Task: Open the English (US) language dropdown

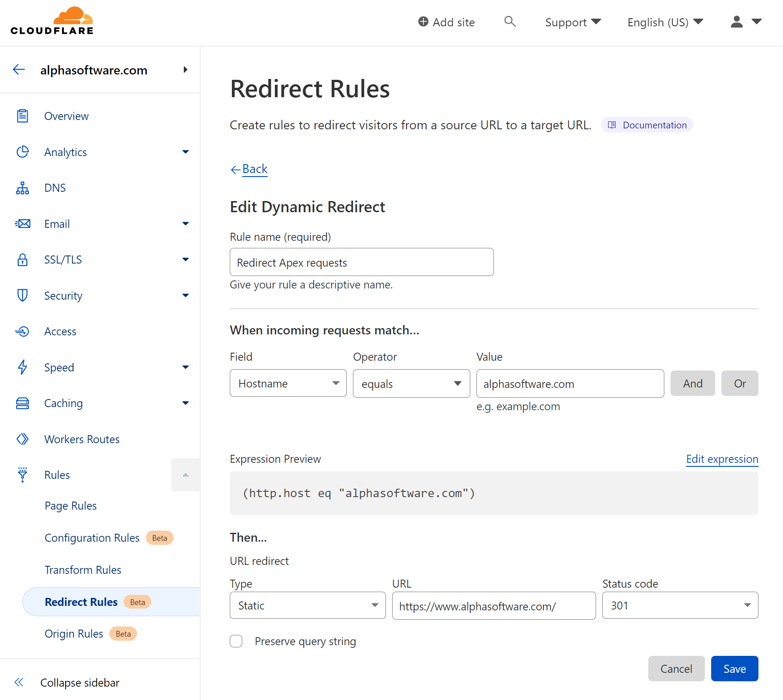Action: point(665,22)
